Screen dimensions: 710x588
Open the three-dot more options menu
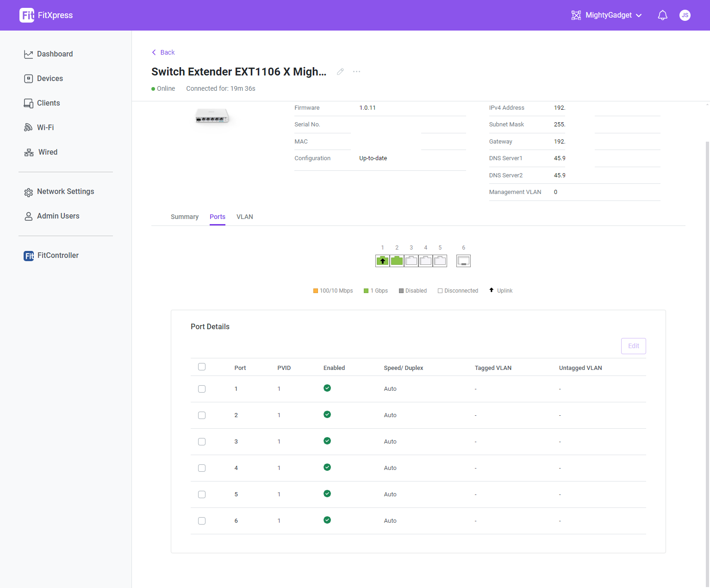(356, 72)
